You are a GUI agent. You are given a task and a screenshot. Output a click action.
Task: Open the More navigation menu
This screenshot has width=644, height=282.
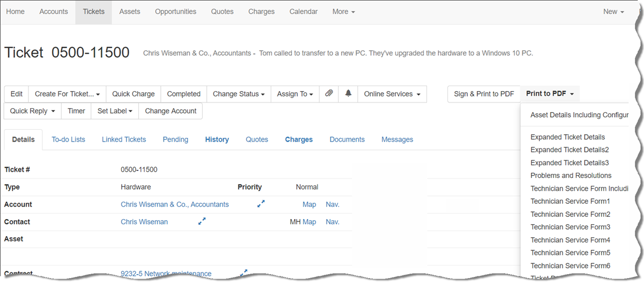pos(343,11)
